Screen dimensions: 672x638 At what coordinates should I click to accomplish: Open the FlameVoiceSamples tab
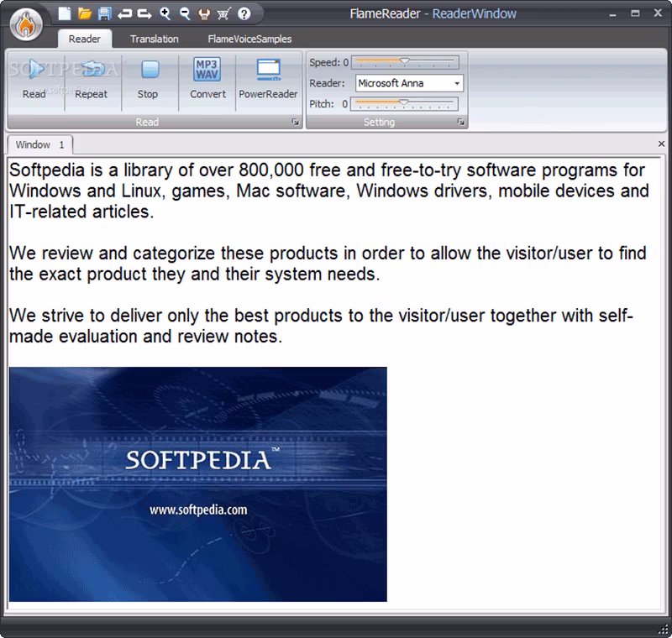click(x=249, y=39)
